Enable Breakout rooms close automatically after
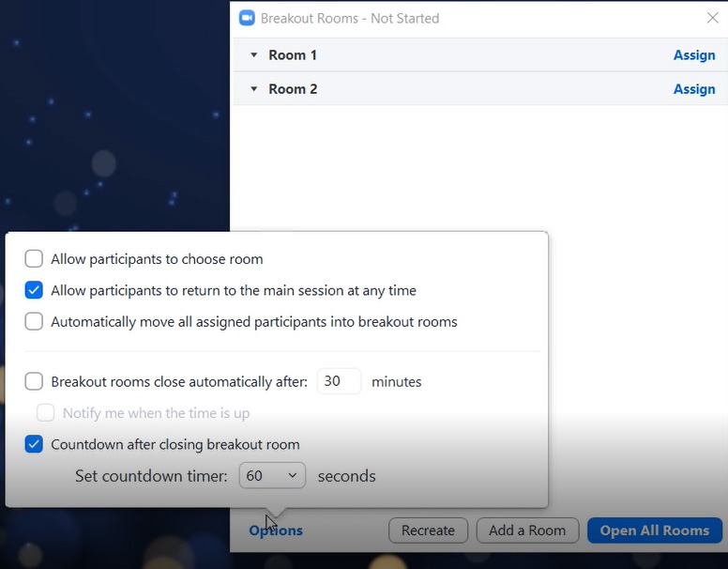The height and width of the screenshot is (569, 728). (34, 381)
